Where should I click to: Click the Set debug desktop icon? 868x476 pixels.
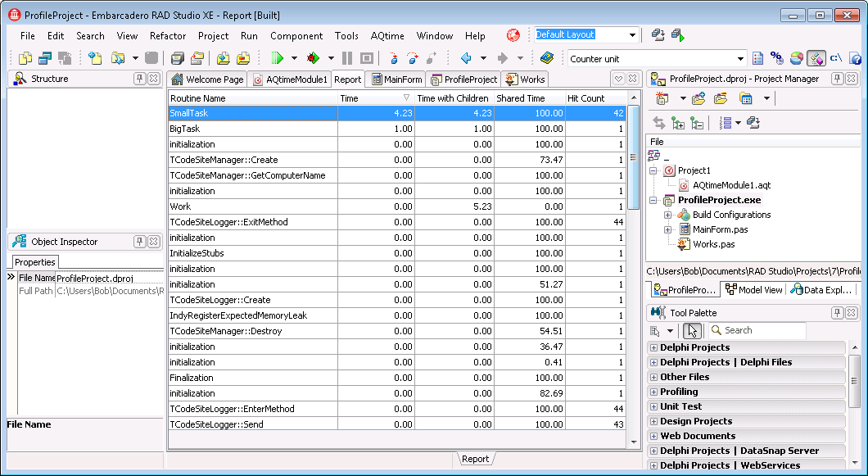click(678, 35)
